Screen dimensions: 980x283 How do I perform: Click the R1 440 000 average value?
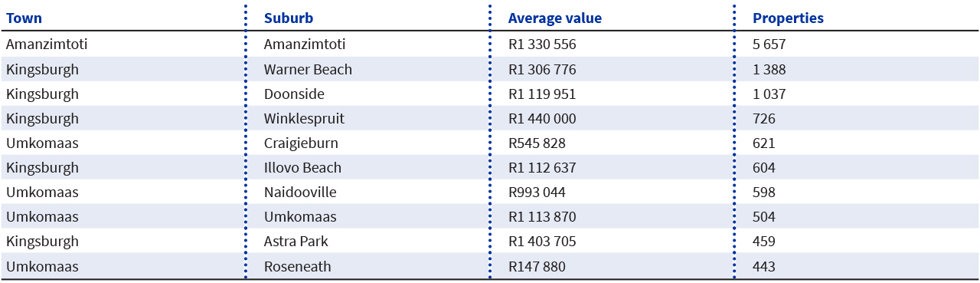542,119
